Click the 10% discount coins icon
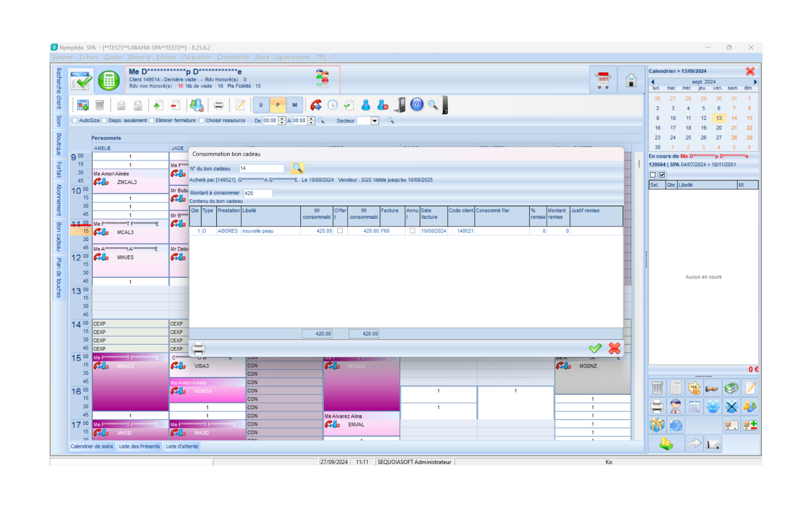The image size is (812, 508). [x=694, y=389]
